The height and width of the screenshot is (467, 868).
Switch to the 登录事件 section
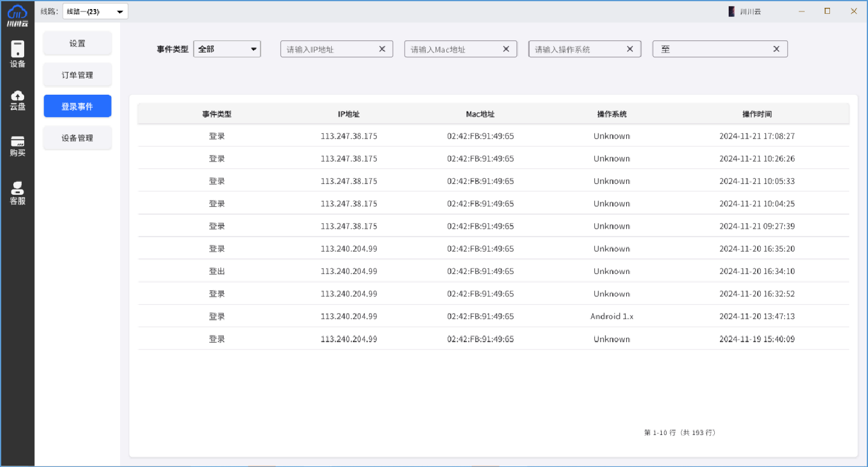pos(77,106)
